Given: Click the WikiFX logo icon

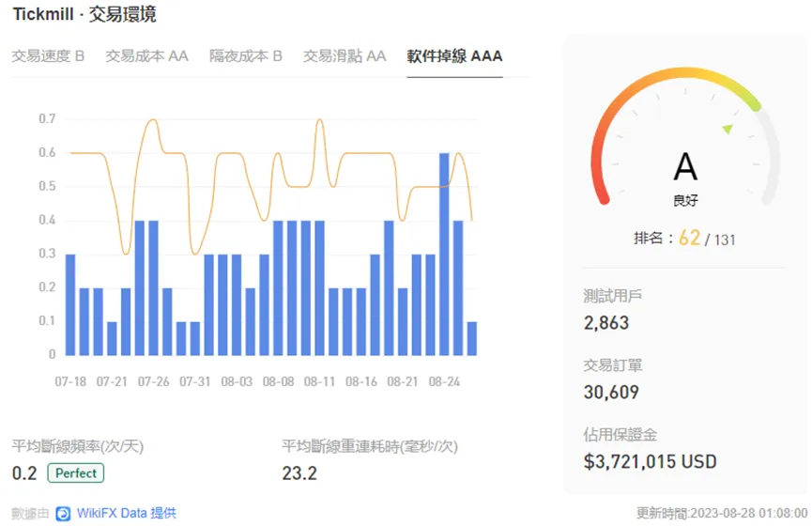Looking at the screenshot, I should 63,514.
